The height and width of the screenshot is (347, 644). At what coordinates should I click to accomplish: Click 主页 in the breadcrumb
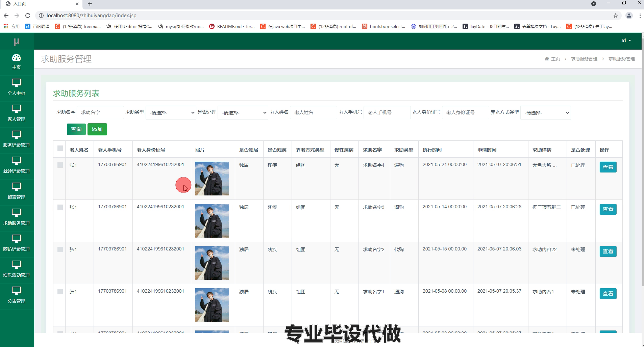(x=555, y=59)
